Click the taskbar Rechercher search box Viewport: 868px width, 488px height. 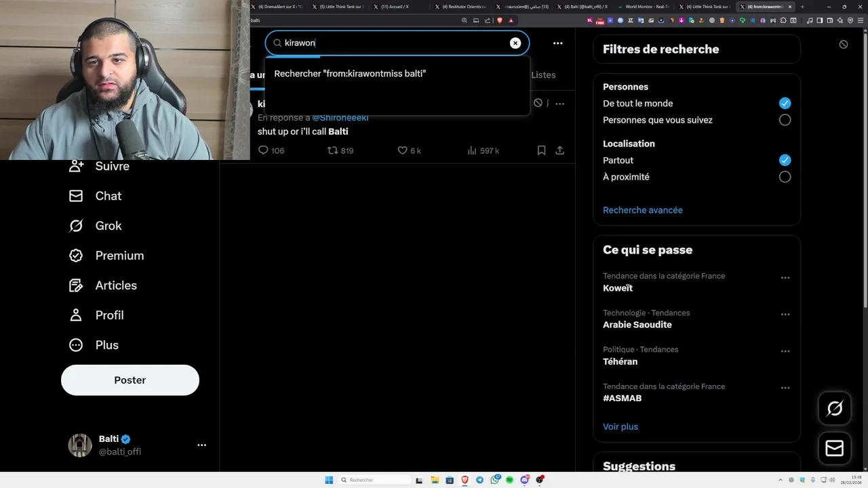tap(375, 480)
